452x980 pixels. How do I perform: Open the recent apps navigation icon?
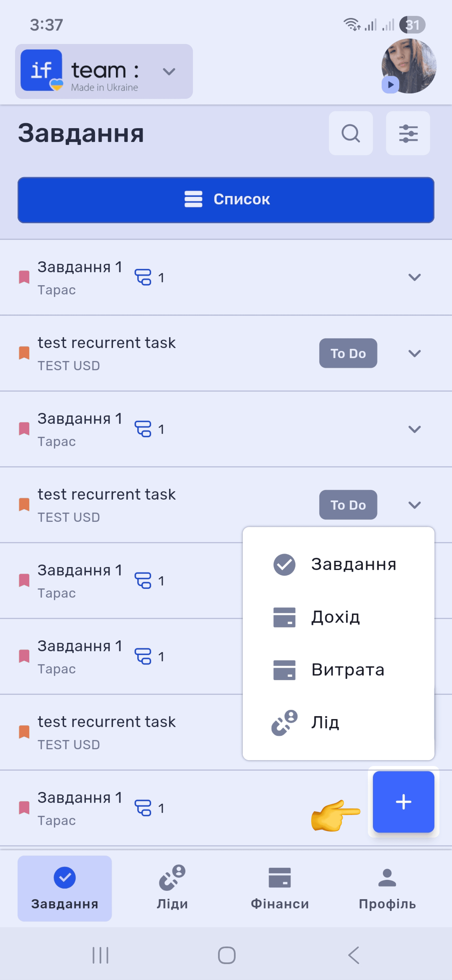tap(100, 955)
